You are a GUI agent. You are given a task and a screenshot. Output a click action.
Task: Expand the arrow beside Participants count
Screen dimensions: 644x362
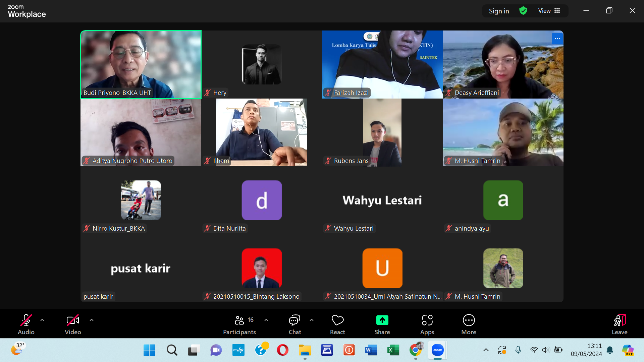[x=266, y=320]
